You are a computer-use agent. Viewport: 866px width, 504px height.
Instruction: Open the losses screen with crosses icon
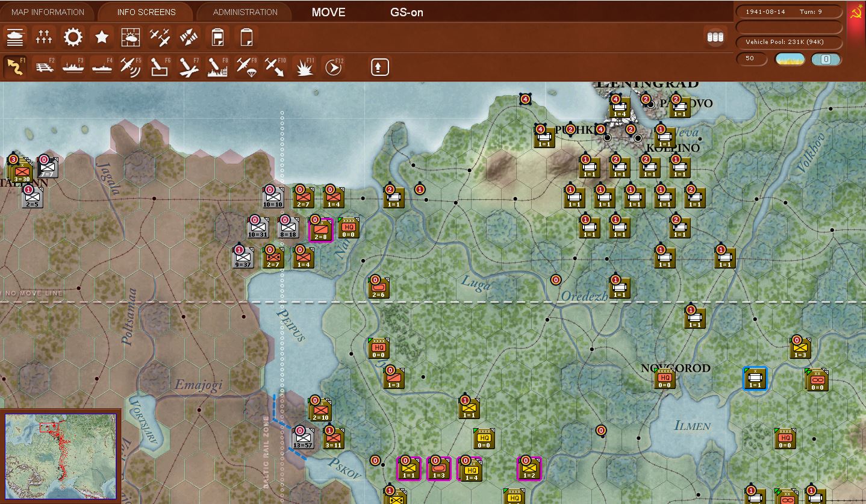pos(44,37)
